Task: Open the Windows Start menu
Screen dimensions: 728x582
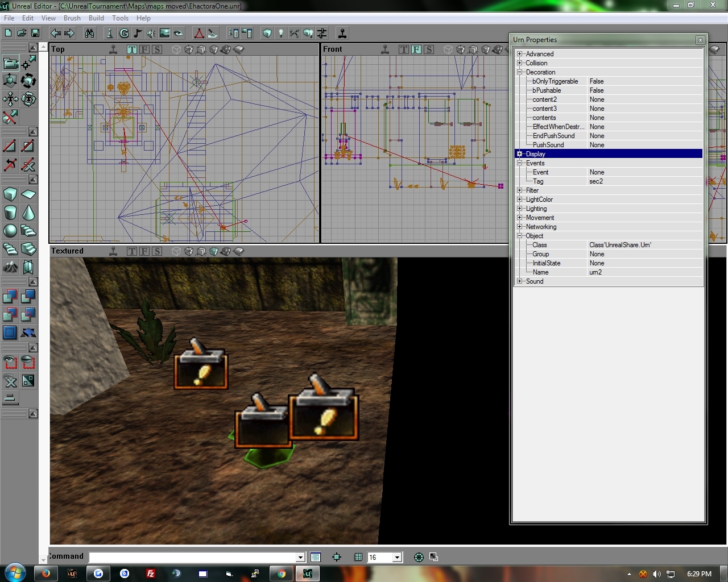Action: coord(15,573)
